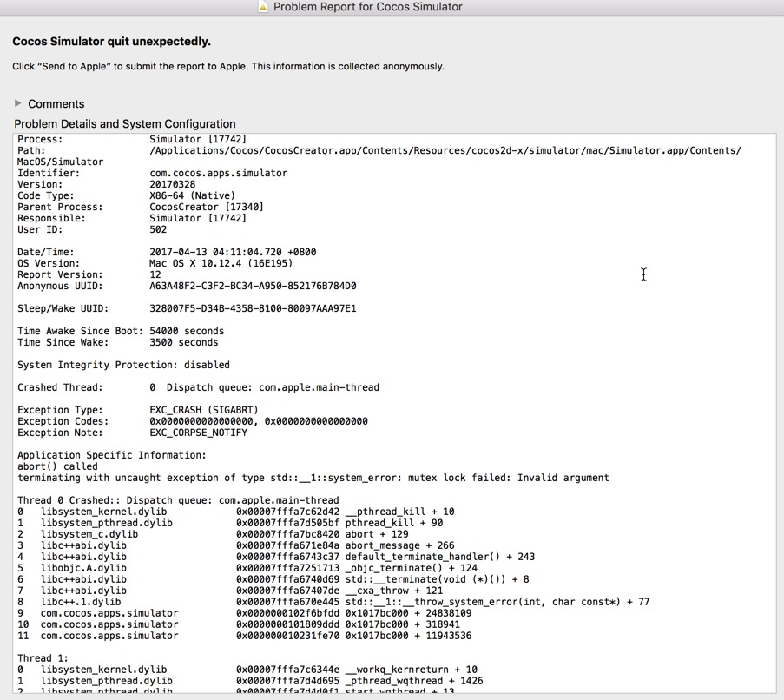
Task: Click Exception Codes hex values line
Action: 259,421
